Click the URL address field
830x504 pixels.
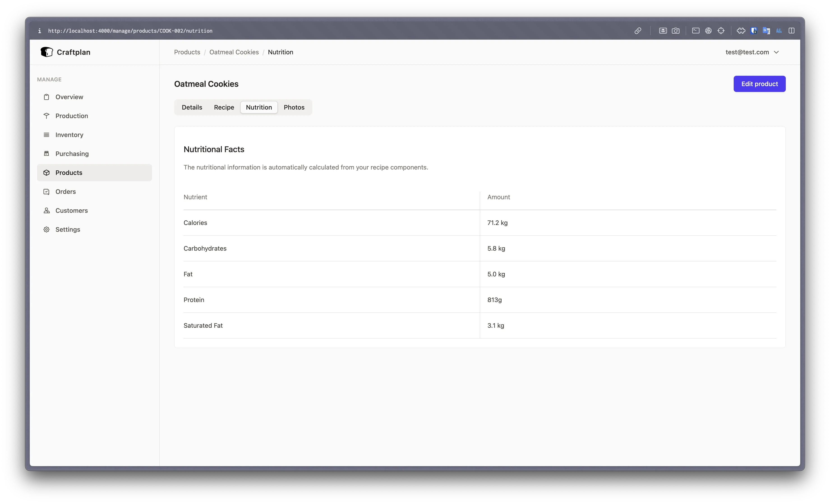tap(130, 31)
